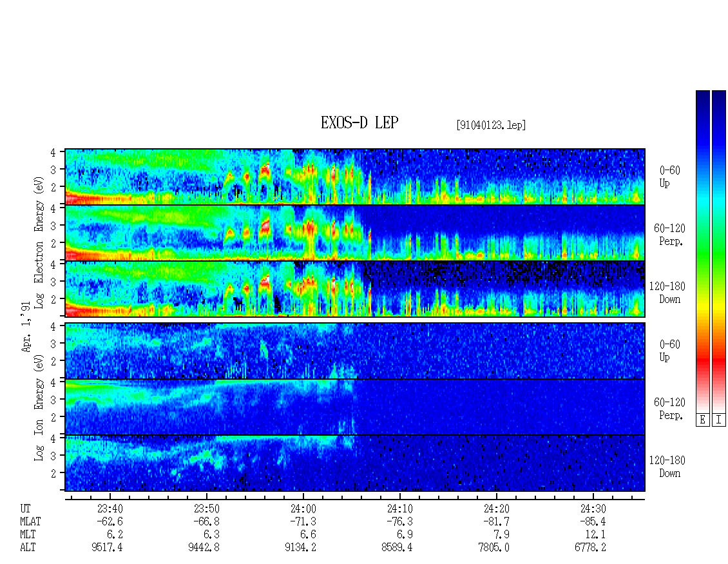Select the ion 120-180 Down spectrogram panel
728x564 pixels.
tap(355, 463)
